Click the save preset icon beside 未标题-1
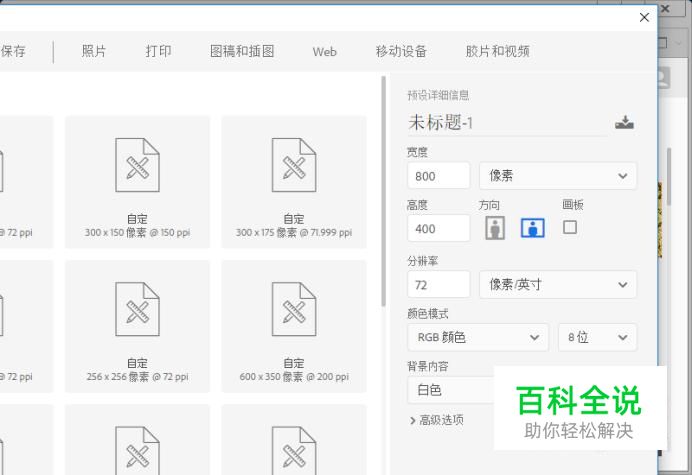The image size is (692, 475). pos(624,122)
